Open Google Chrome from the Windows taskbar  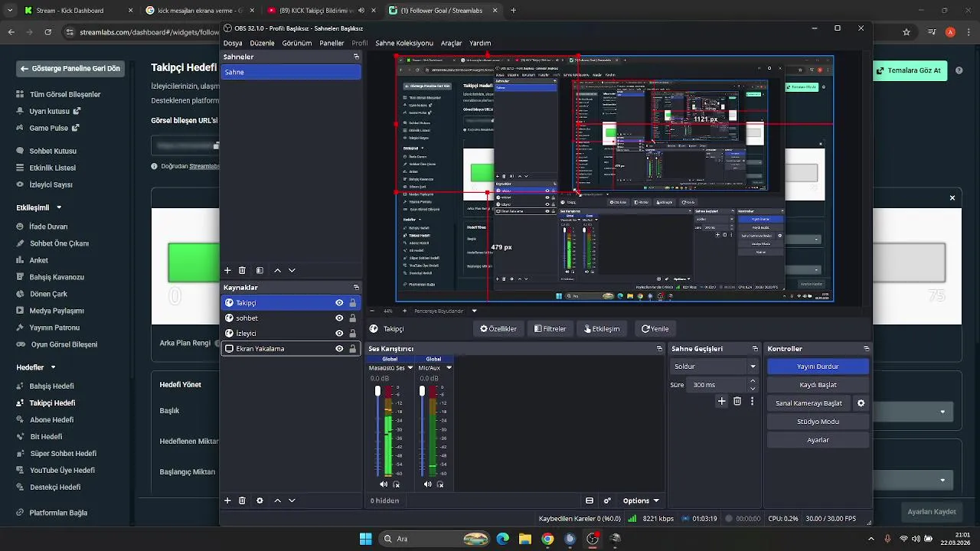click(x=547, y=539)
